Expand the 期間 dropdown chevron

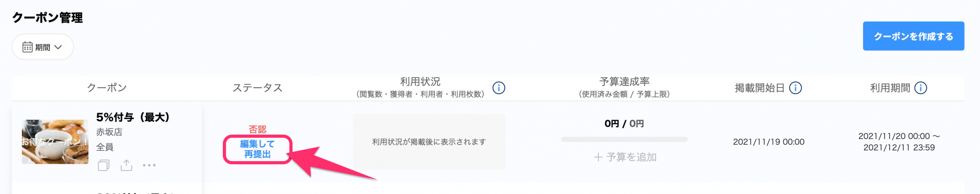tap(58, 47)
